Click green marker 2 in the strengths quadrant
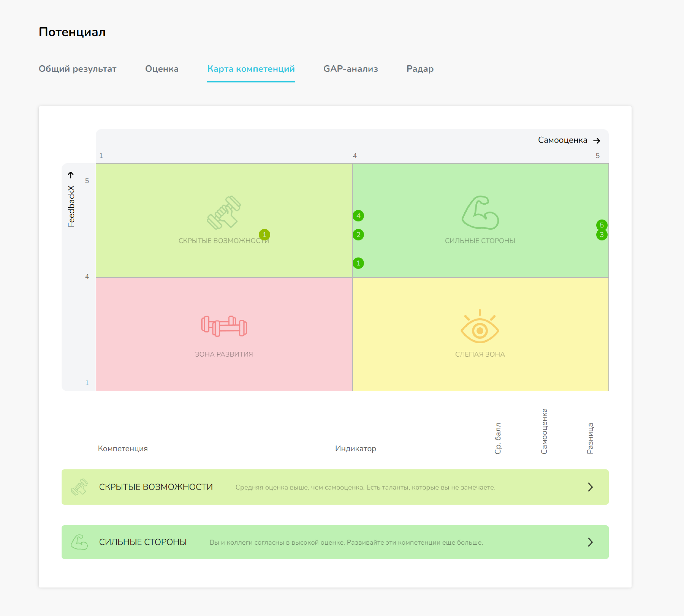 [x=358, y=234]
